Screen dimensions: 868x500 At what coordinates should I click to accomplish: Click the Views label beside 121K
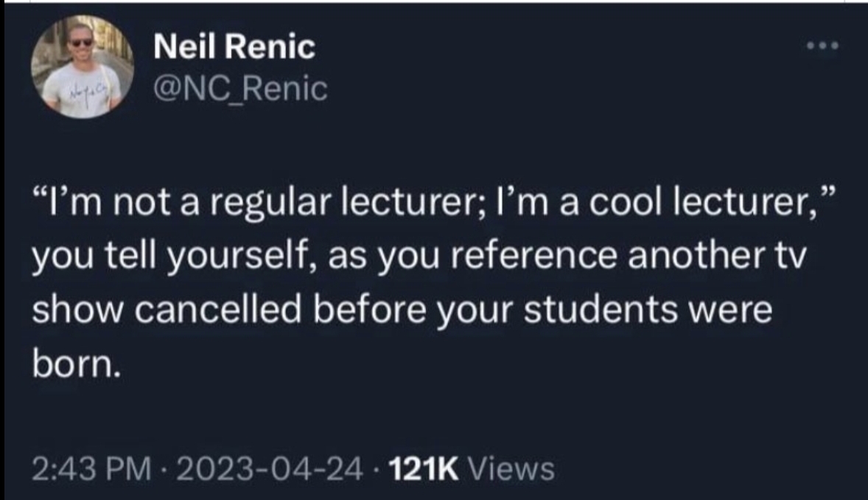click(x=511, y=469)
